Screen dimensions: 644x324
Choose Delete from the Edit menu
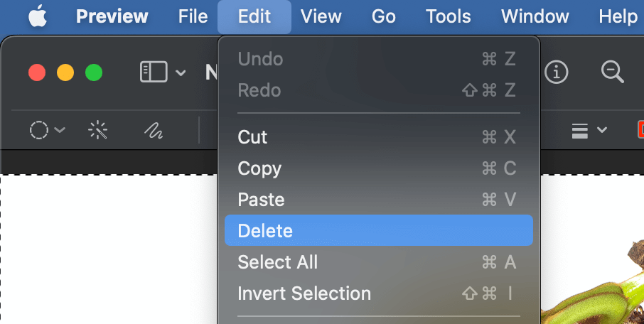tap(379, 230)
